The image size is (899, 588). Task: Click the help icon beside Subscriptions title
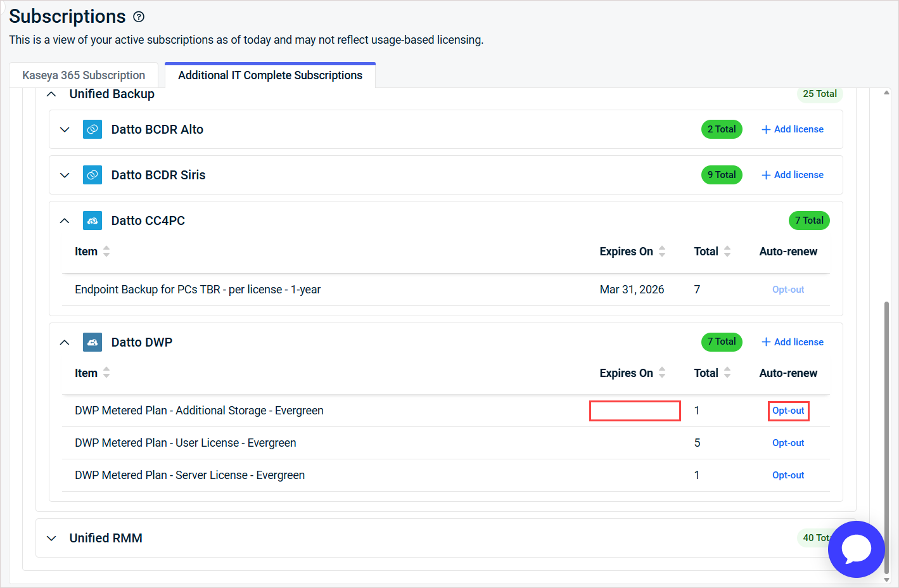pyautogui.click(x=139, y=17)
